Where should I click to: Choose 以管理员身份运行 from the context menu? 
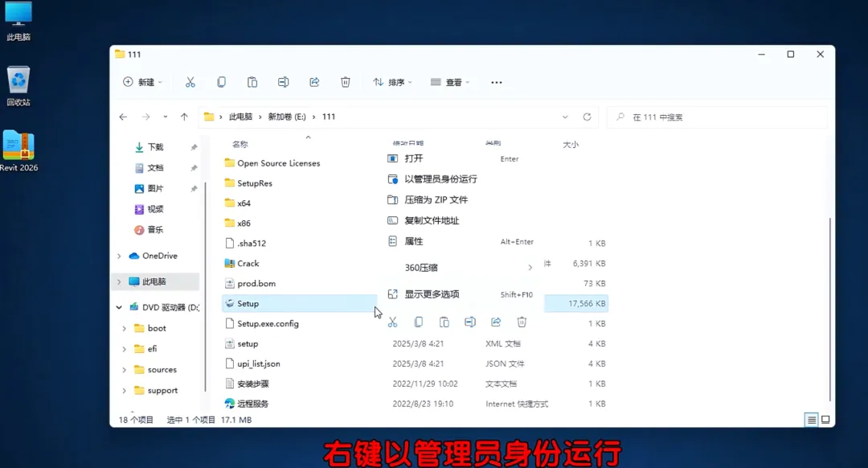(461, 179)
